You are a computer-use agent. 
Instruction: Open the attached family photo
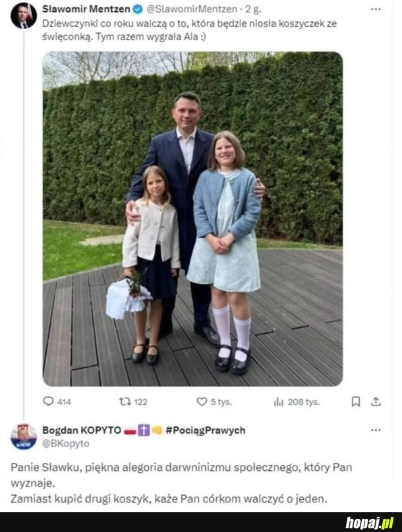click(192, 219)
